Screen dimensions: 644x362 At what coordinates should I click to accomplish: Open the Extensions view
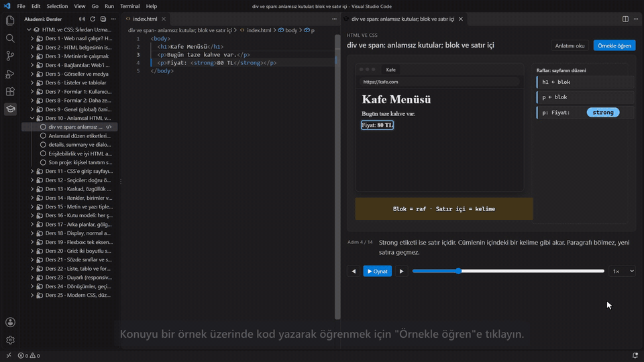tap(10, 92)
